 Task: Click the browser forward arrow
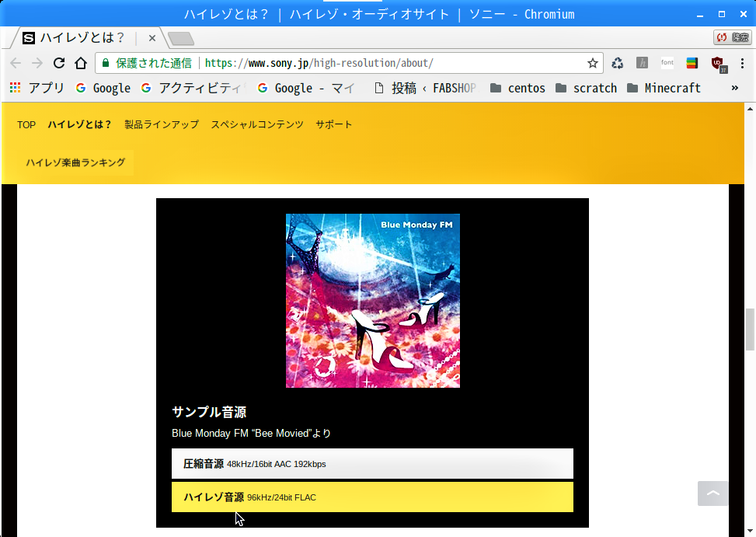tap(37, 63)
